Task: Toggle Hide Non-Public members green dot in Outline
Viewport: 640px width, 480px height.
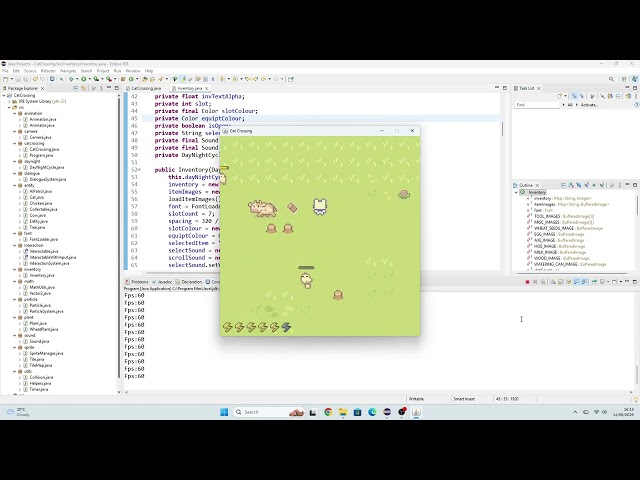Action: tap(594, 185)
